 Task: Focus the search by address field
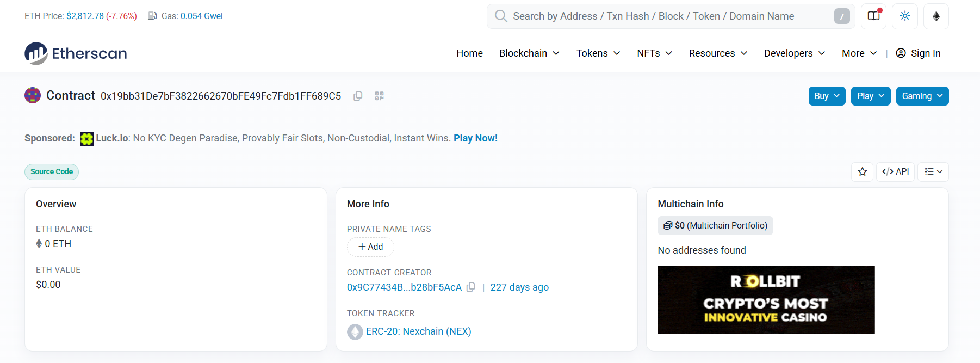coord(671,16)
